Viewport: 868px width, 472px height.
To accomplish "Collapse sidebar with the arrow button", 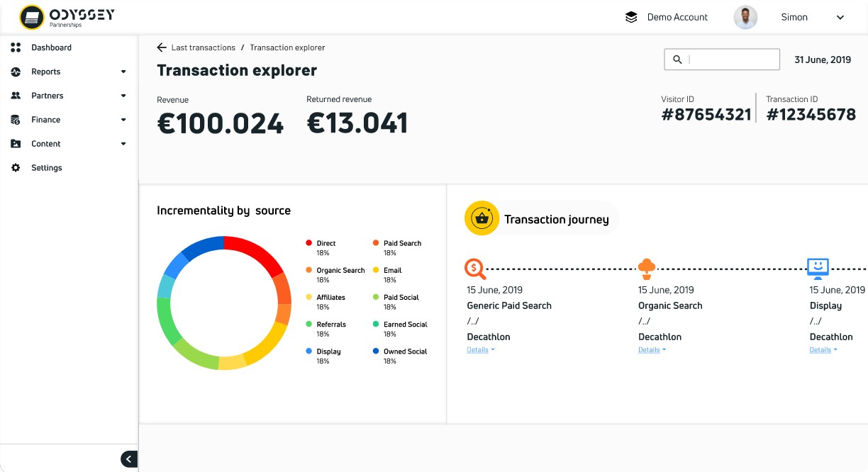I will pos(128,459).
